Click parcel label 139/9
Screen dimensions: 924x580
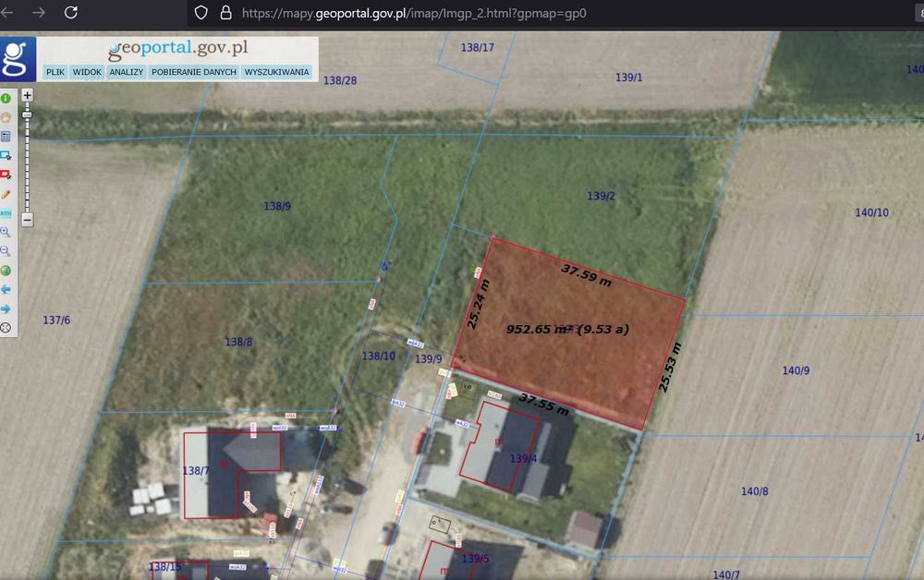pyautogui.click(x=429, y=358)
